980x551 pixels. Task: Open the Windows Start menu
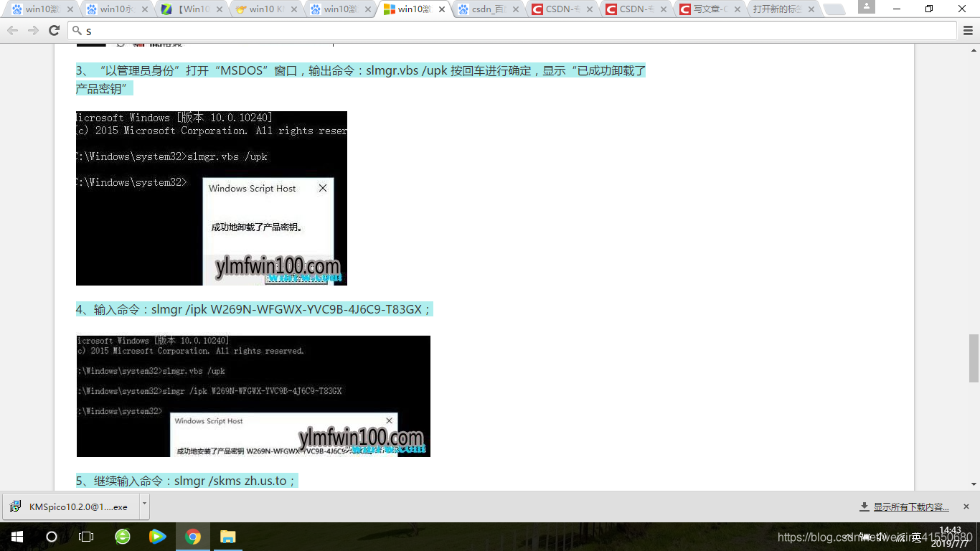click(x=17, y=537)
